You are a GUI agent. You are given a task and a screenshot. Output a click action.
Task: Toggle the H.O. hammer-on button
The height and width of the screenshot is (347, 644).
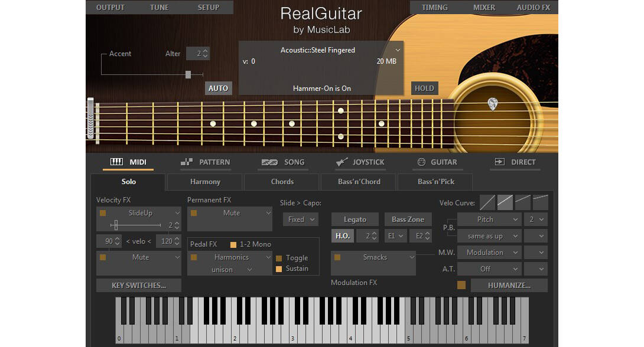click(343, 236)
